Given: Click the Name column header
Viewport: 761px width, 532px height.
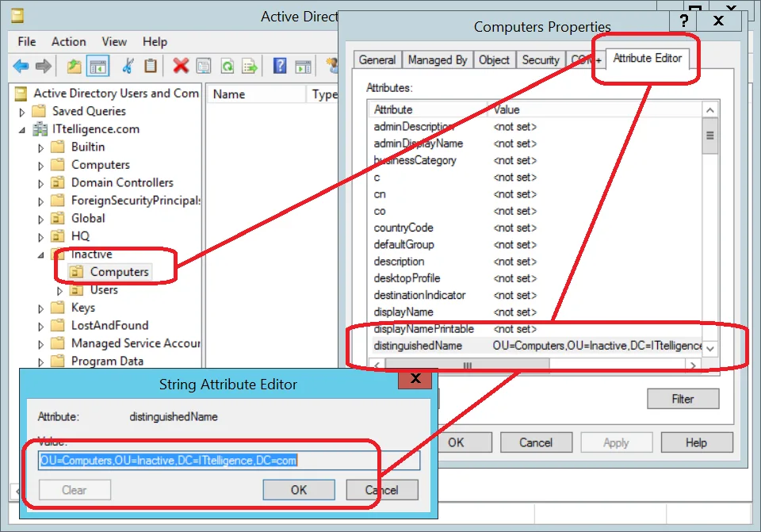Looking at the screenshot, I should (x=256, y=94).
